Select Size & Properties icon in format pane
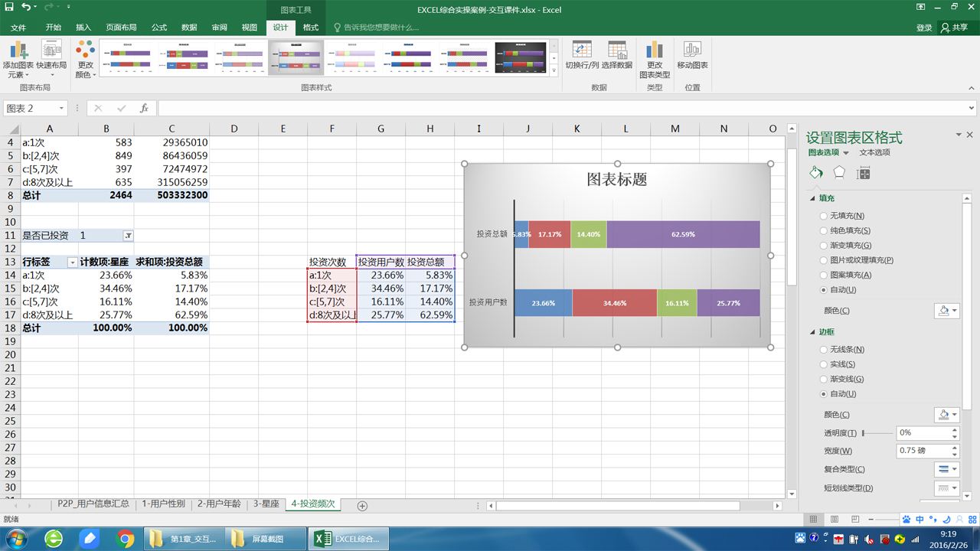Image resolution: width=980 pixels, height=551 pixels. [864, 173]
